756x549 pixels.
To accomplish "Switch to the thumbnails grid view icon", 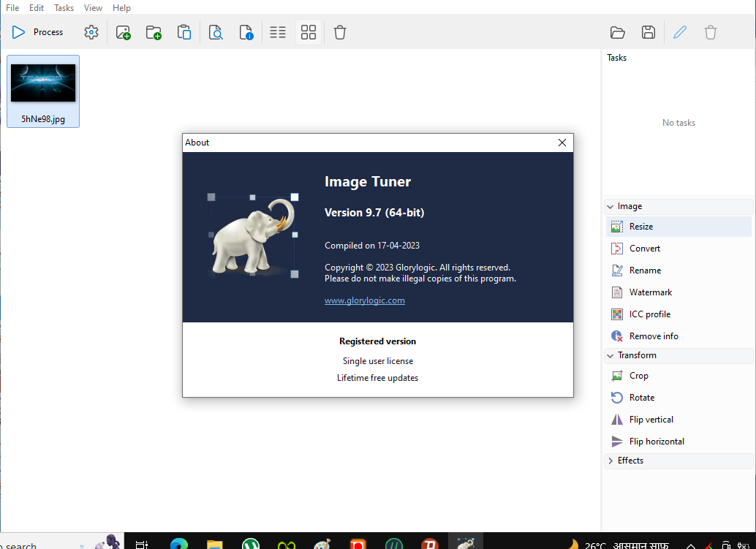I will point(308,32).
